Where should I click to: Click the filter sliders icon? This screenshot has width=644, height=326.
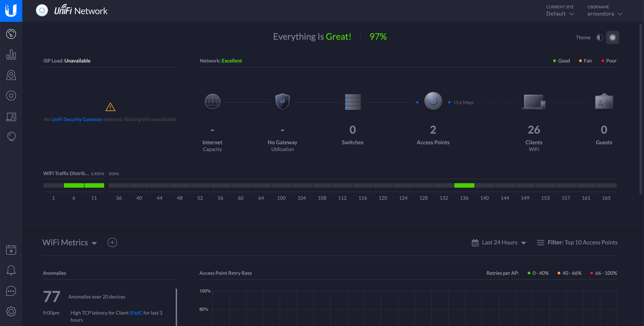[x=541, y=243]
